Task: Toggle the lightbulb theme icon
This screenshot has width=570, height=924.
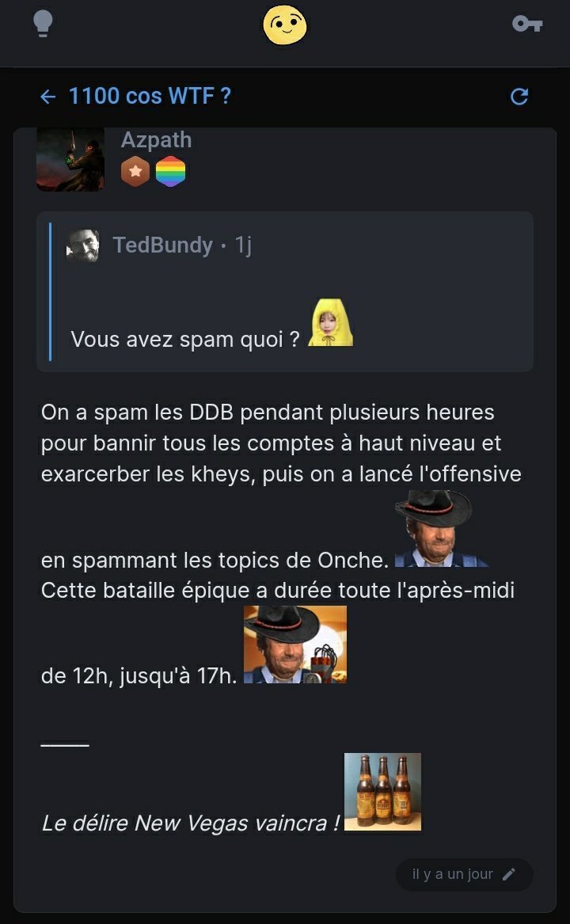Action: coord(43,25)
